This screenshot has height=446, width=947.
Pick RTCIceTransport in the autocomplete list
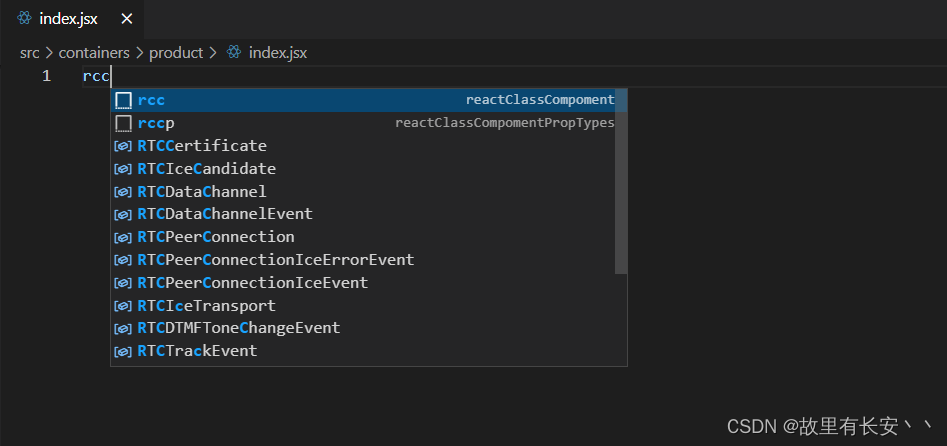coord(369,306)
